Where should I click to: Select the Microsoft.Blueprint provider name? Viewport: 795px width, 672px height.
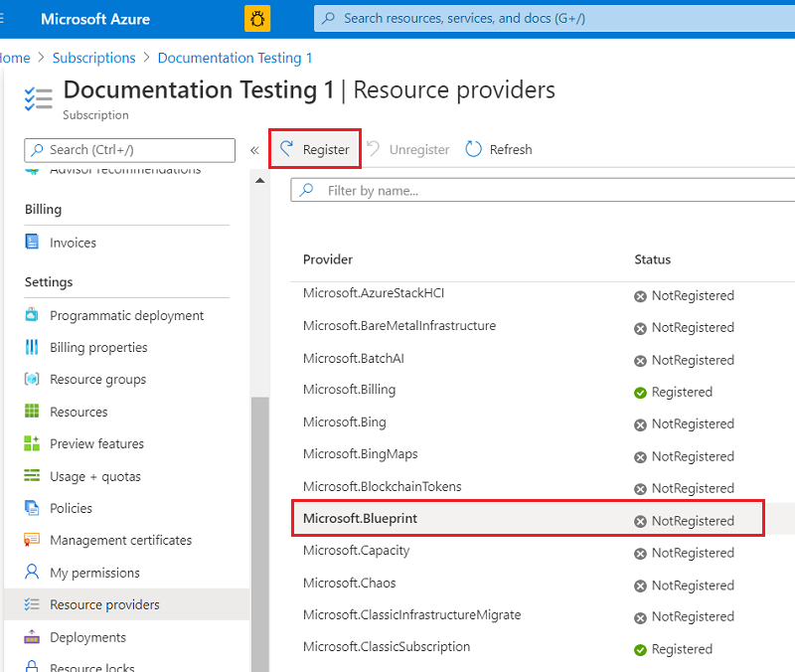pyautogui.click(x=360, y=519)
